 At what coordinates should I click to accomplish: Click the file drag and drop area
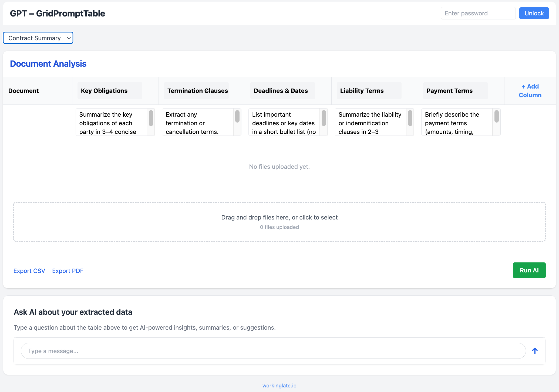[279, 222]
